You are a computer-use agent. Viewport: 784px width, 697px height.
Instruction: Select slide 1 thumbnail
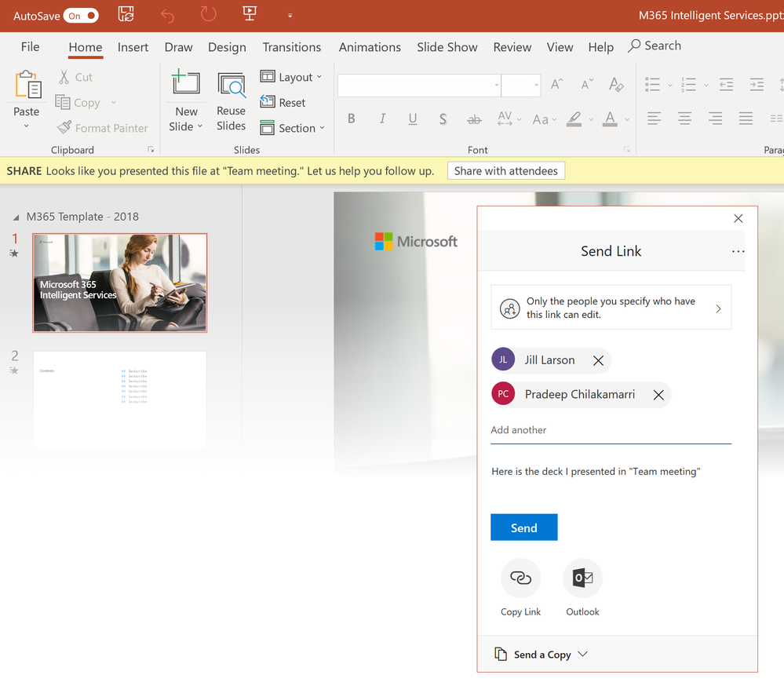pos(120,283)
